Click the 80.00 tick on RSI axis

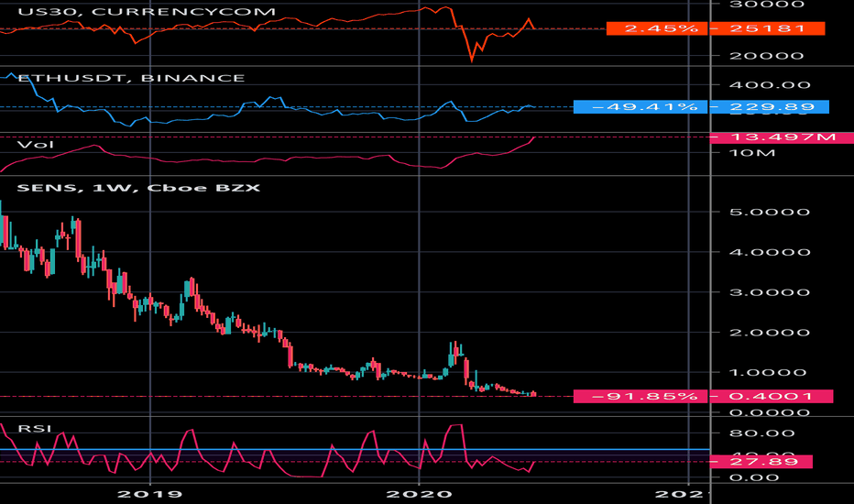(761, 433)
